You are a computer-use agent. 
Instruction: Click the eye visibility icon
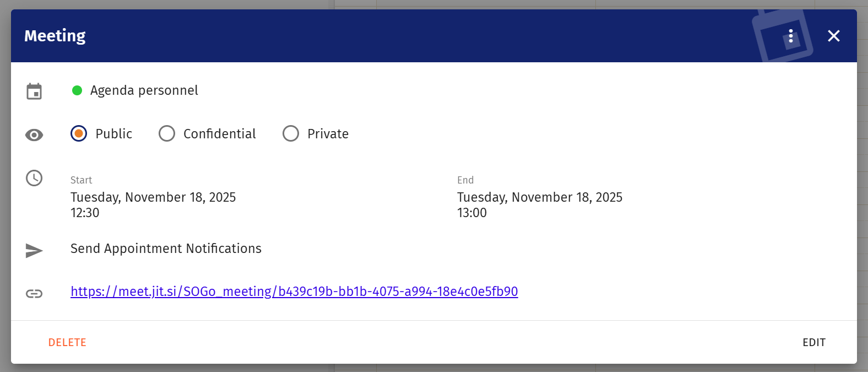click(x=34, y=135)
